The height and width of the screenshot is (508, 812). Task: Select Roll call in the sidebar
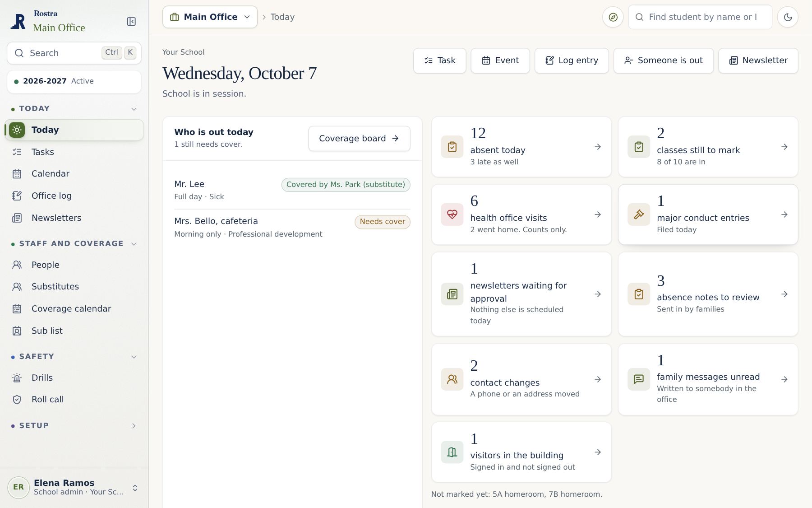click(74, 400)
